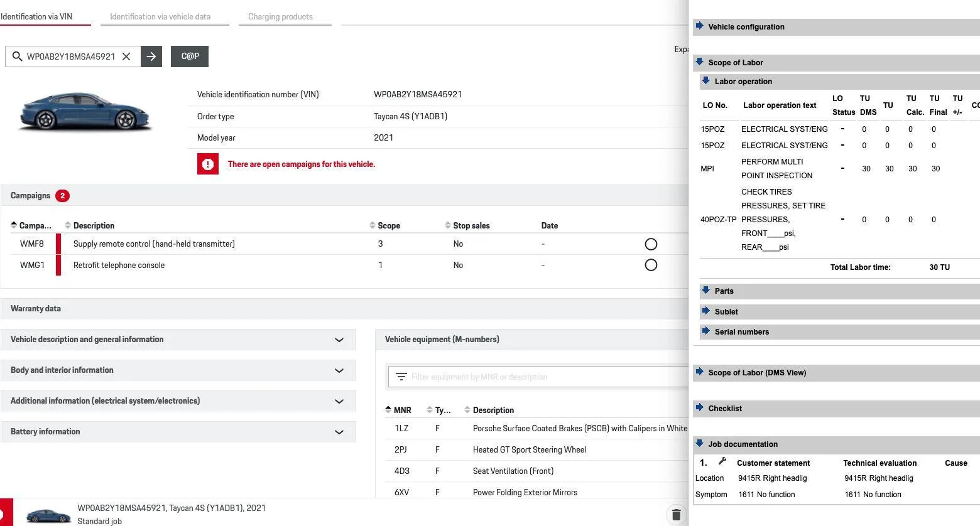Image resolution: width=980 pixels, height=526 pixels.
Task: Click the filter icon in equipment search
Action: 401,377
